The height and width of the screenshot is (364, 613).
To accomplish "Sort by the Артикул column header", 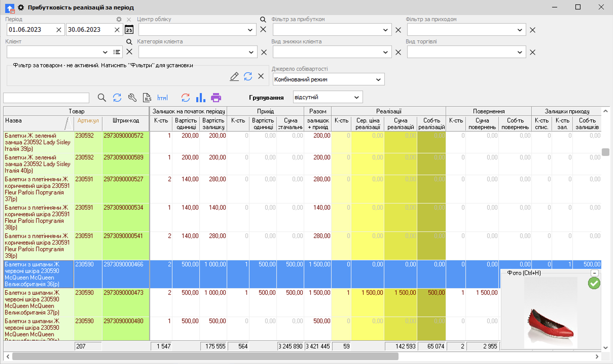I will (x=88, y=121).
